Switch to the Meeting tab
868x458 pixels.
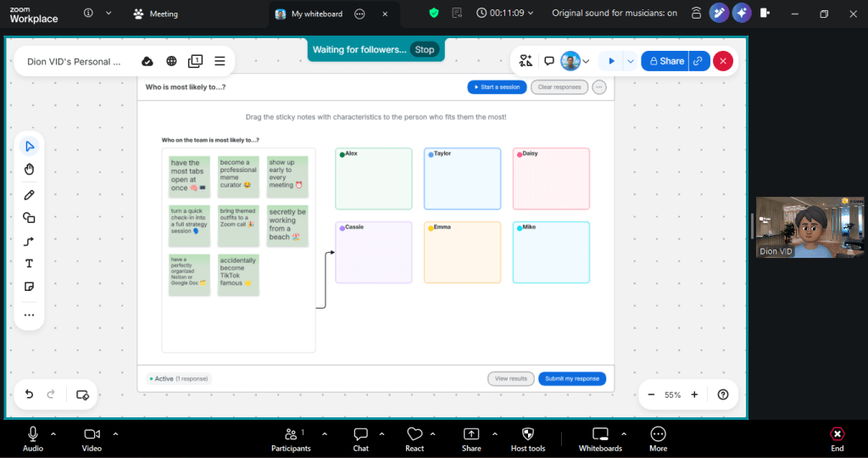click(156, 14)
